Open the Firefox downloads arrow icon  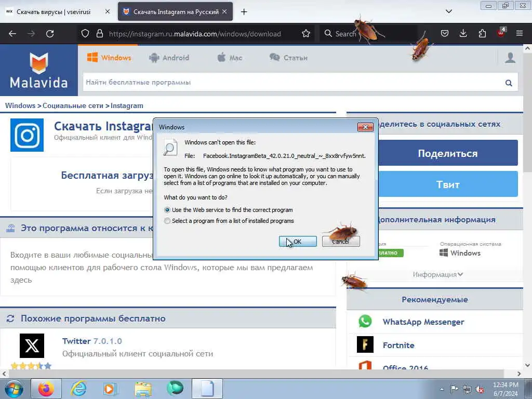(x=463, y=34)
